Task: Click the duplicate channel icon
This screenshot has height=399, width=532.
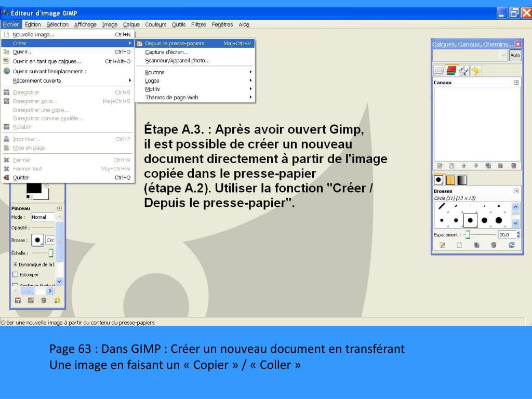Action: coord(488,166)
